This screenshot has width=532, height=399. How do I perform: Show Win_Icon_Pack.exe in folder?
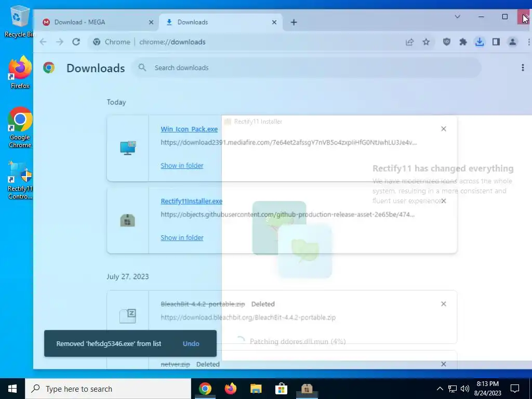(182, 166)
